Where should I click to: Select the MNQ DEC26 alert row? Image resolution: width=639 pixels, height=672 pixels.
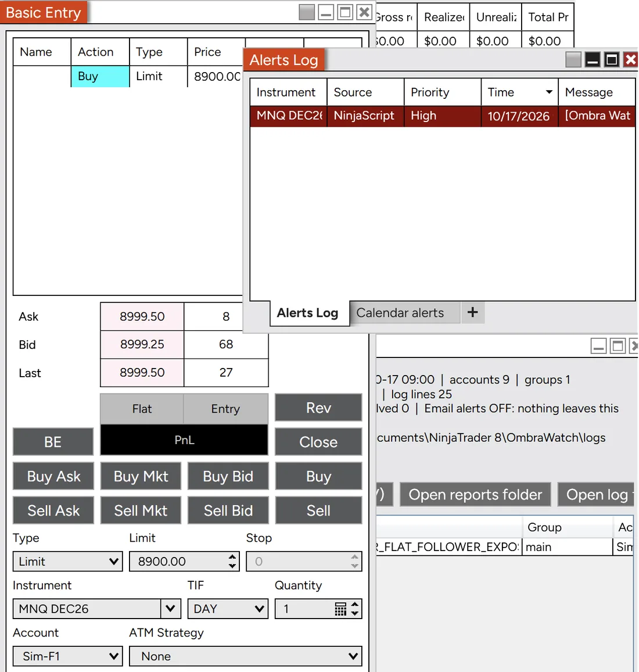click(443, 116)
